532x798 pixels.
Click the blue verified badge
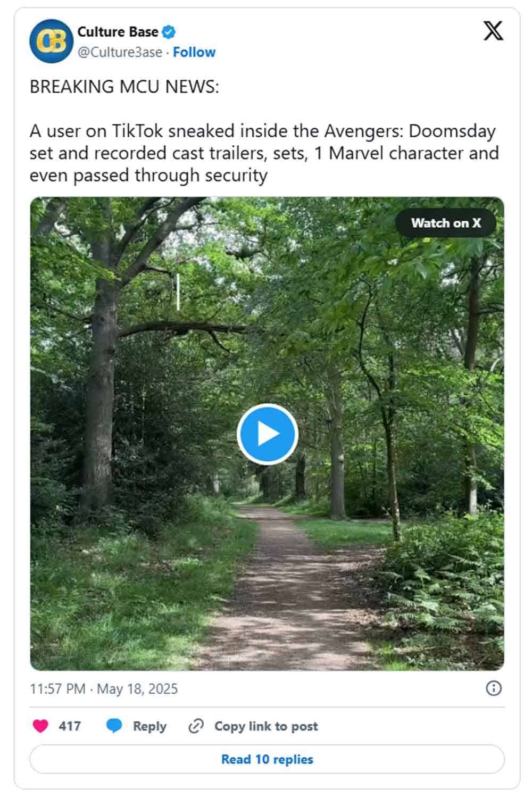169,32
